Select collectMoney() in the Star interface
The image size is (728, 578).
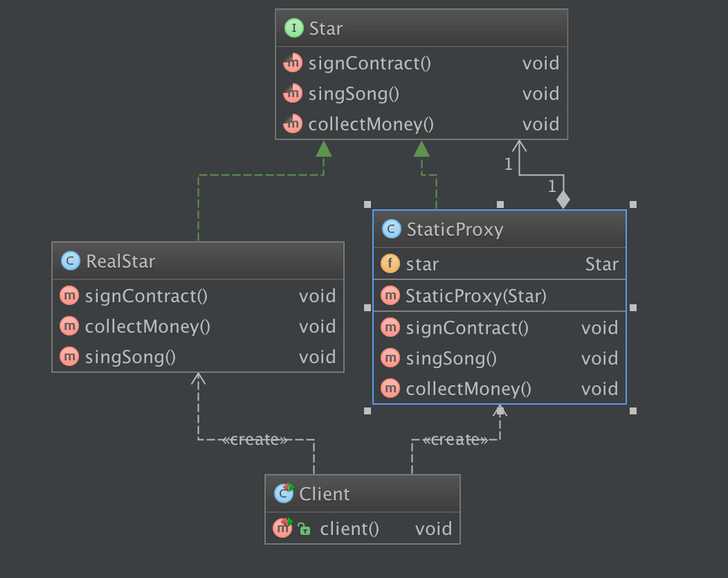pos(371,124)
